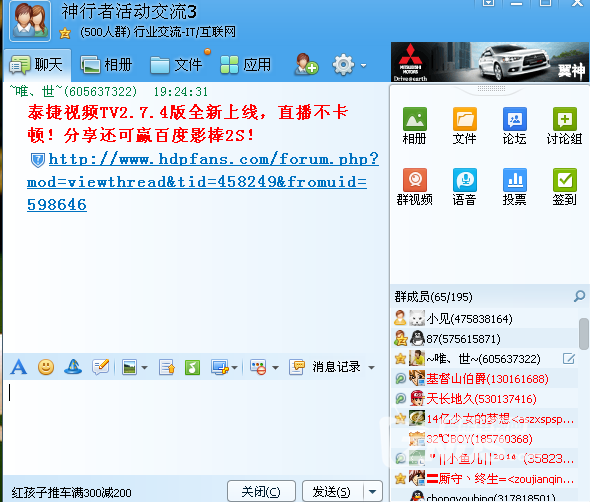Open the Mitsubishi car advertisement banner
Image resolution: width=590 pixels, height=502 pixels.
click(x=490, y=62)
